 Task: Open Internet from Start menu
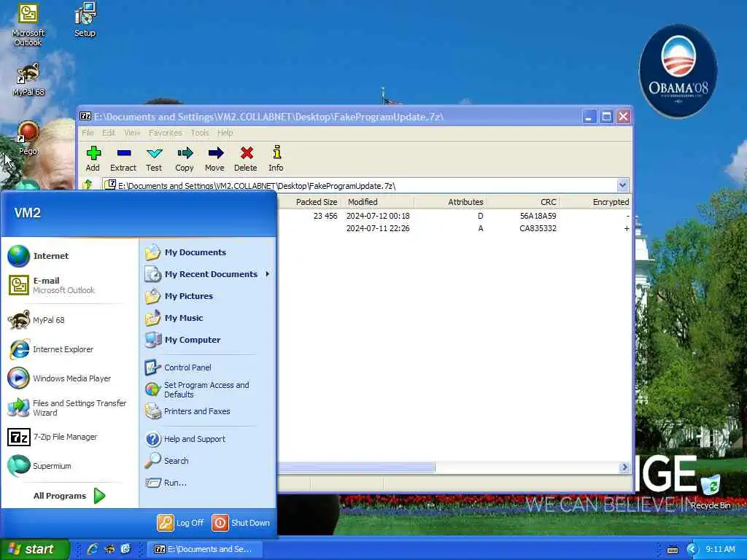69,256
